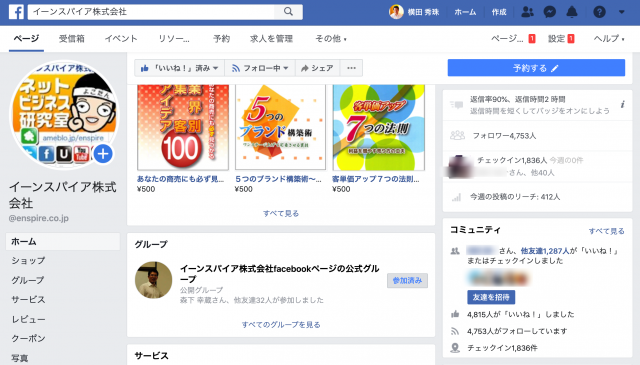Click product title 5つのブランド構築術〜...
This screenshot has width=640, height=365.
point(278,179)
